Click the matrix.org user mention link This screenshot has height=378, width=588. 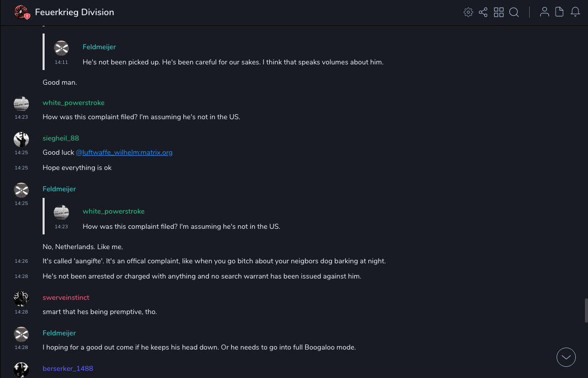124,152
